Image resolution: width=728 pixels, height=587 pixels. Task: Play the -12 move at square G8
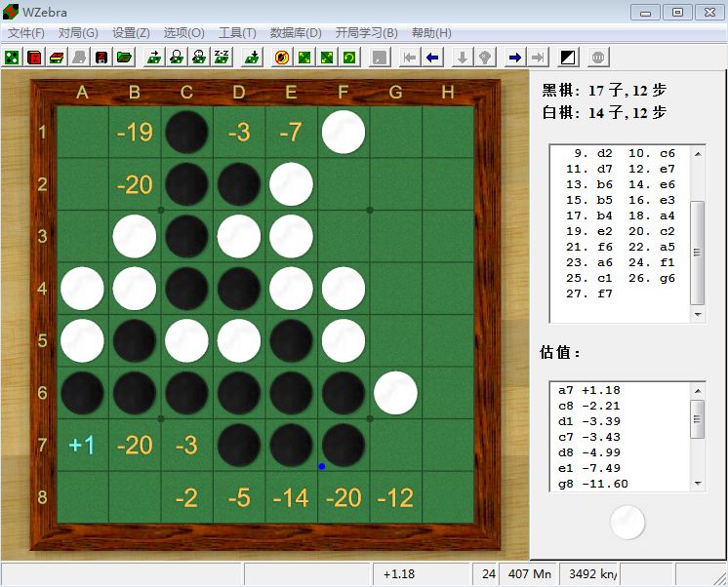(395, 497)
